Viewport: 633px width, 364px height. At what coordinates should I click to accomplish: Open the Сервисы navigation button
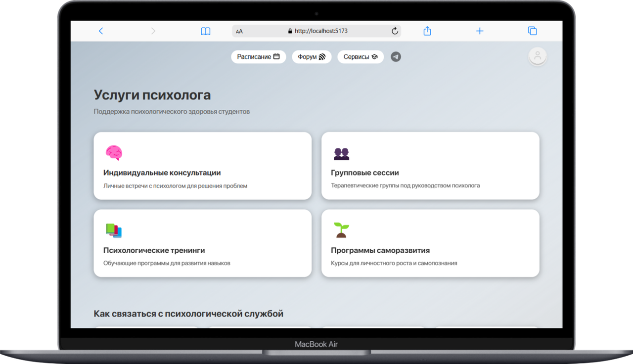(361, 57)
